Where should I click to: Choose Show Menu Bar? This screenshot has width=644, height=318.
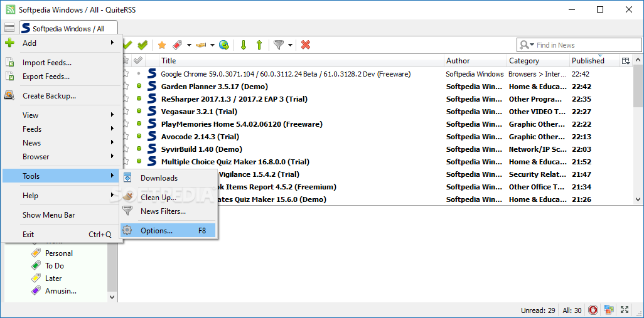coord(62,215)
